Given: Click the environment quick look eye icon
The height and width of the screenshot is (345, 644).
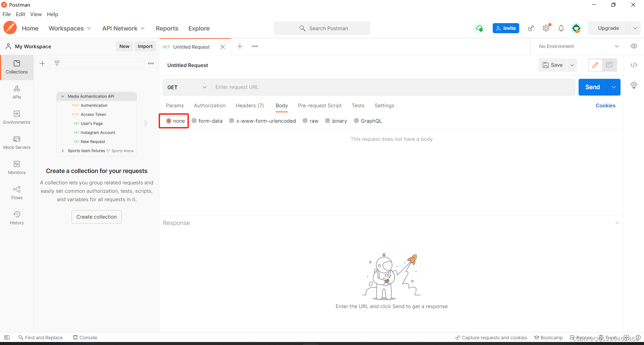Looking at the screenshot, I should pos(634,46).
